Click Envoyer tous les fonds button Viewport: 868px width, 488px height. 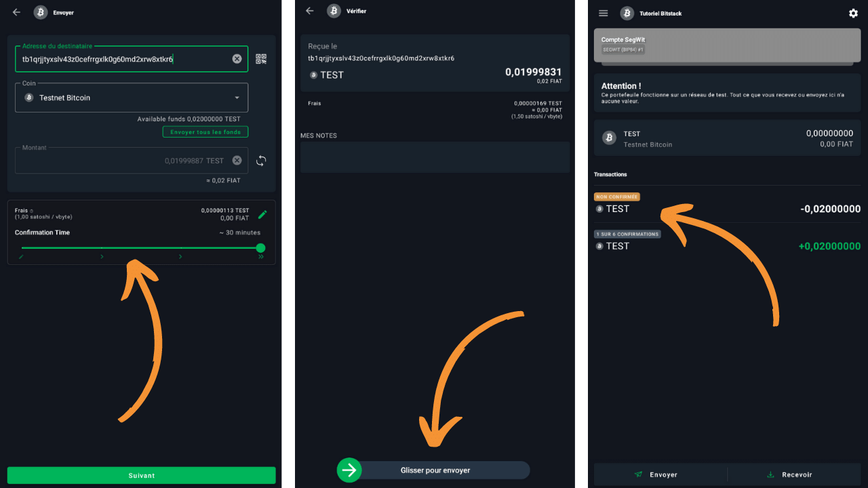pyautogui.click(x=205, y=132)
